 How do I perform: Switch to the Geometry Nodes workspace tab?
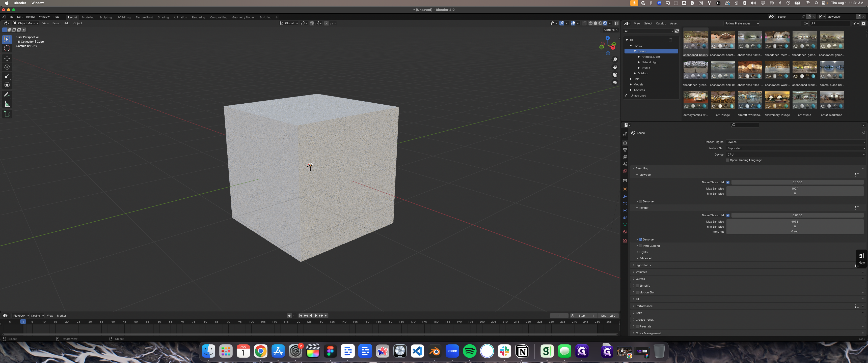point(243,17)
